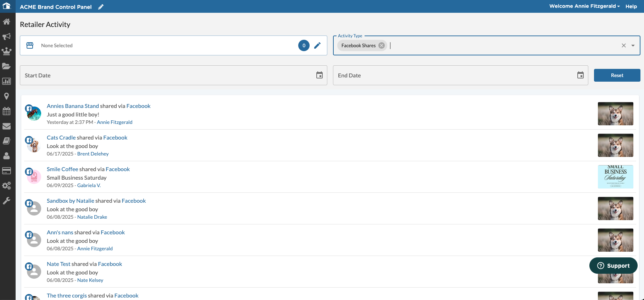The image size is (644, 300).
Task: Open the Welcome Annie Fitzgerald user menu
Action: click(584, 6)
